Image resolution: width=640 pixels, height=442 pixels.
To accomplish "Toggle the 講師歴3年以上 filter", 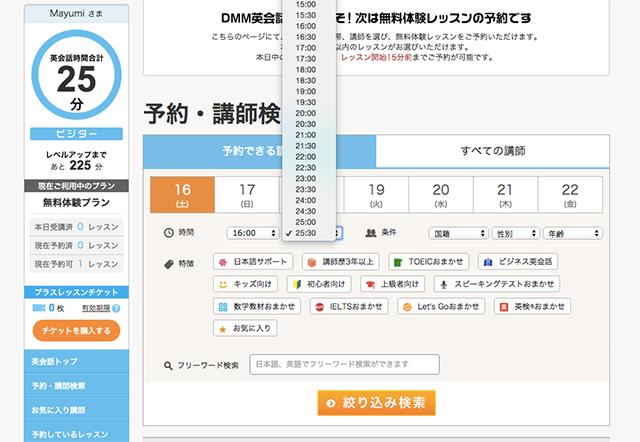I will pyautogui.click(x=341, y=262).
